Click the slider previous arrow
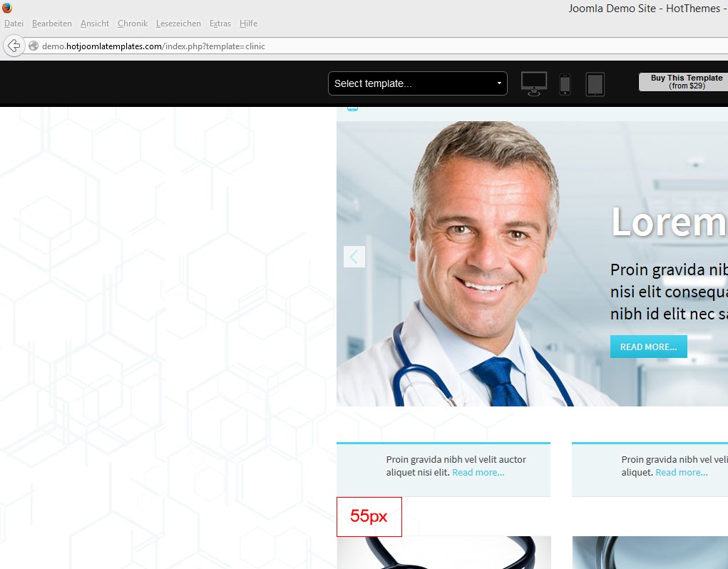Image resolution: width=728 pixels, height=569 pixels. [354, 257]
